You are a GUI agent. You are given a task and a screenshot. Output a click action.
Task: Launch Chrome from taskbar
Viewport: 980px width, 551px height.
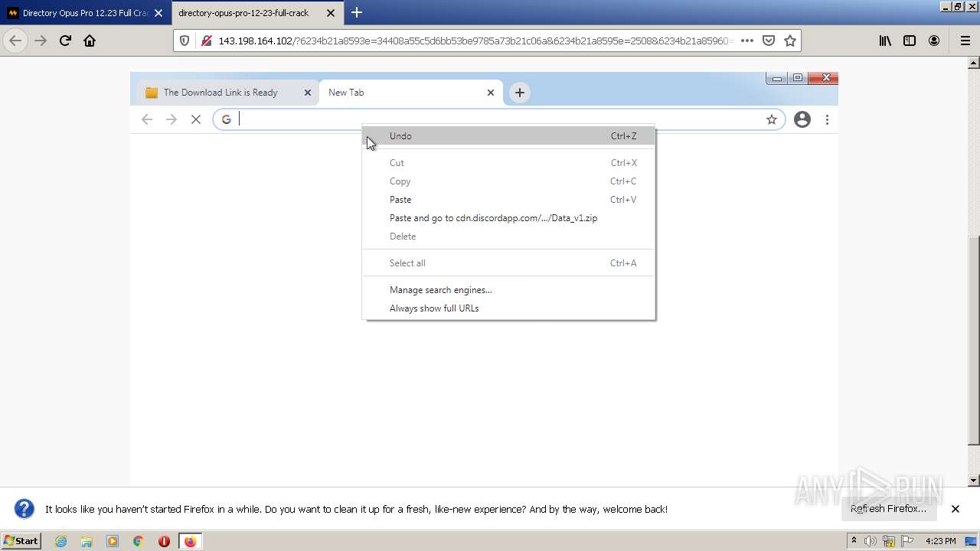(139, 541)
